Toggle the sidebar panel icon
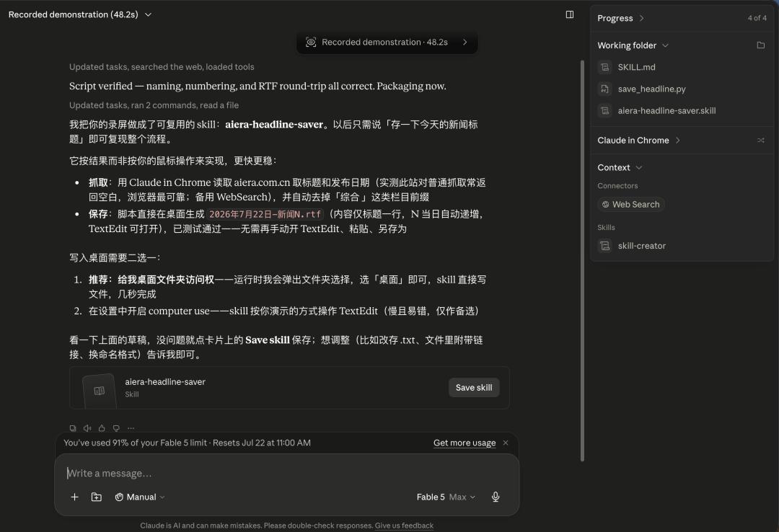Screen dimensions: 779x532 [x=570, y=14]
